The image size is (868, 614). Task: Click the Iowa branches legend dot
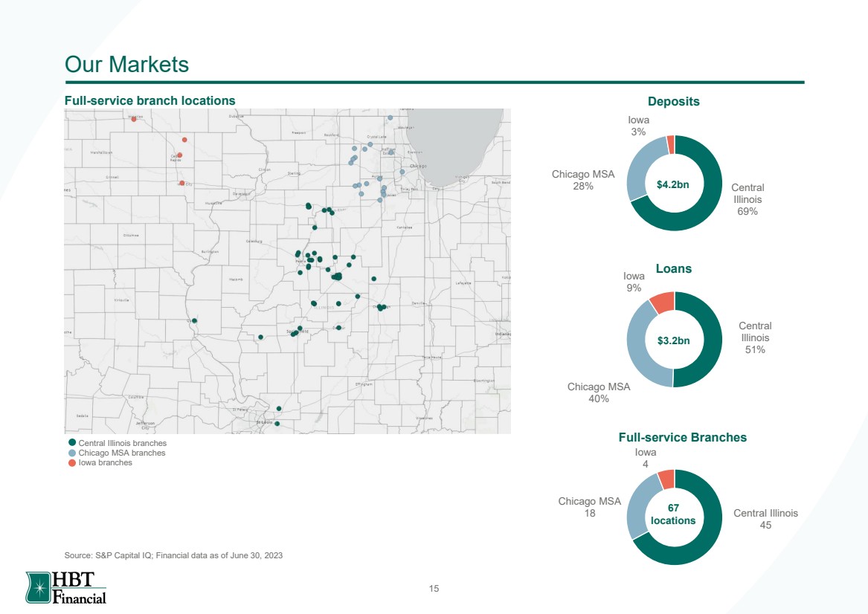click(72, 462)
